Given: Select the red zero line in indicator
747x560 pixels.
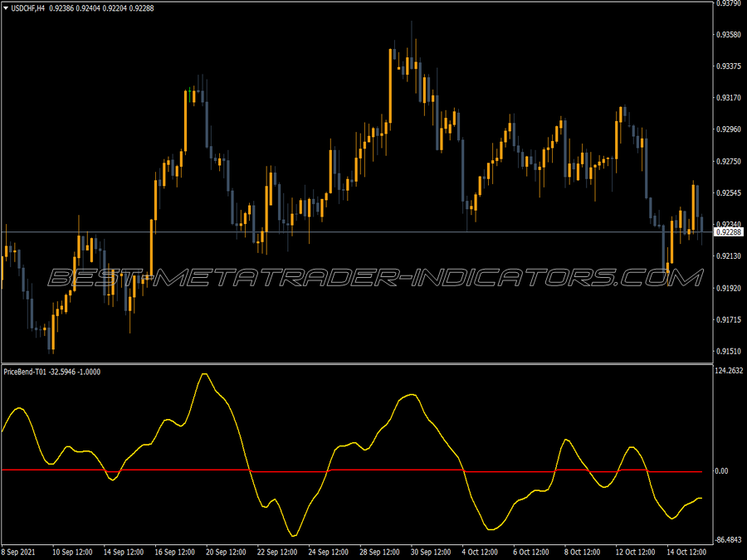Looking at the screenshot, I should coord(352,471).
